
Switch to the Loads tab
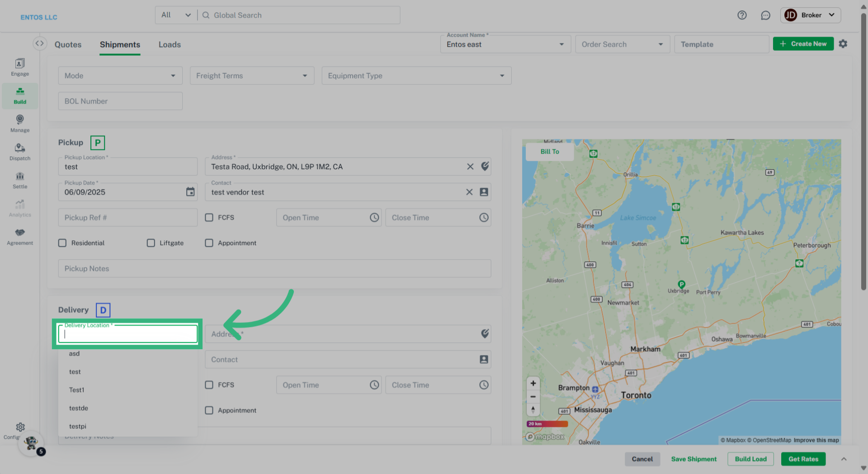click(170, 44)
